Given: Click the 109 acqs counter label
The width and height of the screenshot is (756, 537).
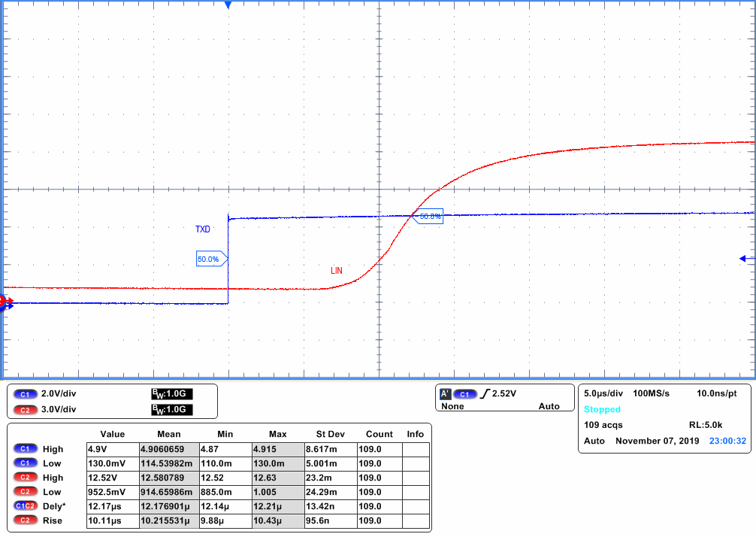Looking at the screenshot, I should point(603,425).
